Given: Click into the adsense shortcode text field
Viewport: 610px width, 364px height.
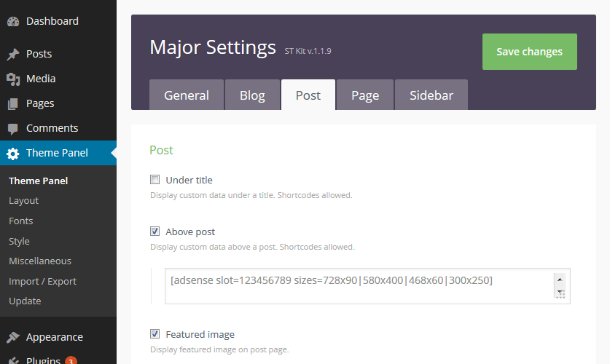Looking at the screenshot, I should coord(360,286).
